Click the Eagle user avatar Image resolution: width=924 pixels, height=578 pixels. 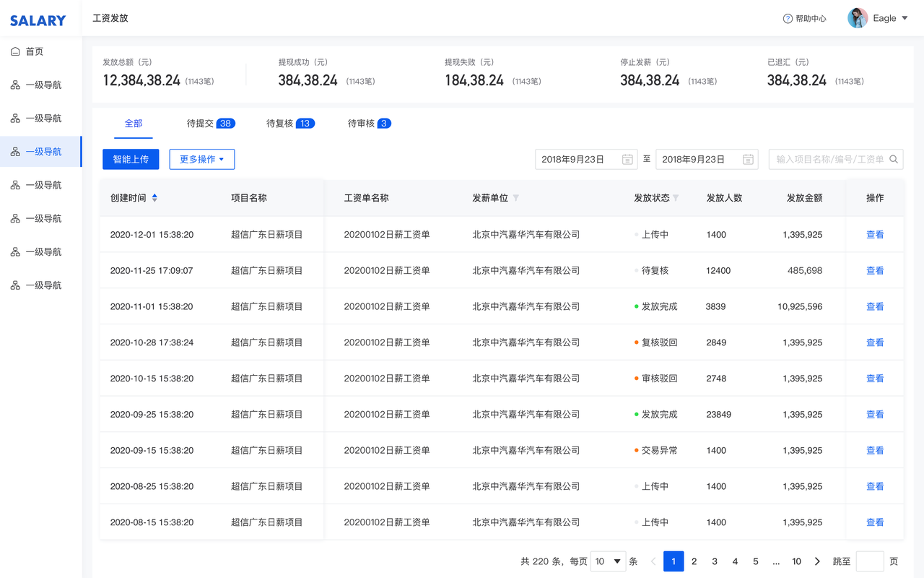pyautogui.click(x=858, y=18)
